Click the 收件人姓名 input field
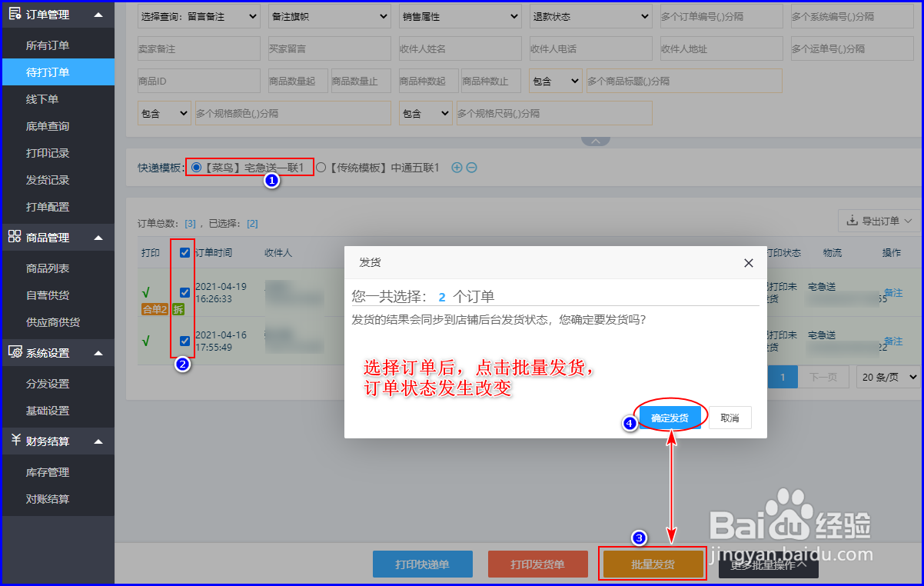 pyautogui.click(x=459, y=48)
